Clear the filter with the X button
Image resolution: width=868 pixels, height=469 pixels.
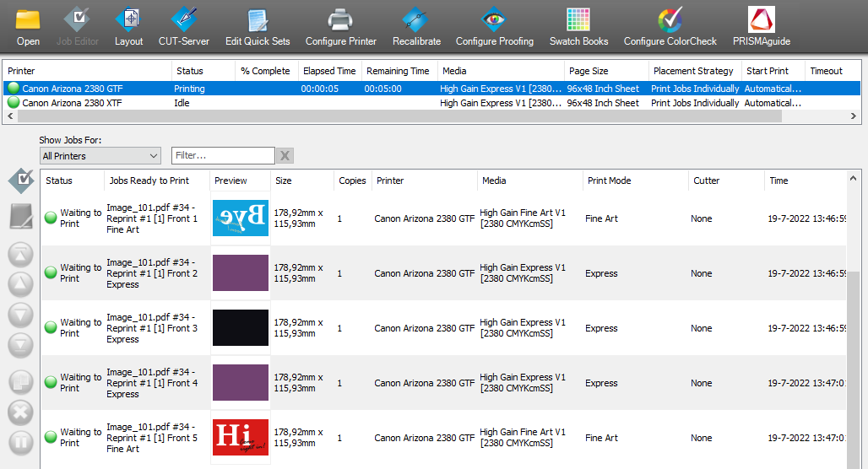pos(285,156)
